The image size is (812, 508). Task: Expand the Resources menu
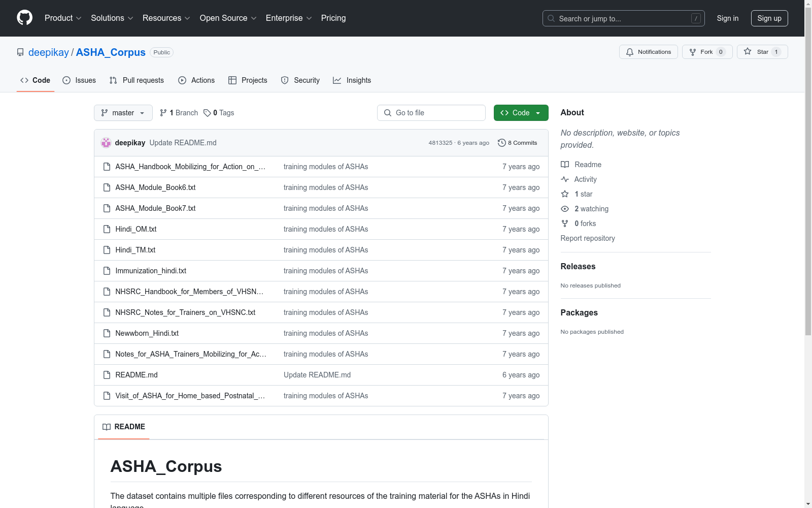(x=166, y=18)
